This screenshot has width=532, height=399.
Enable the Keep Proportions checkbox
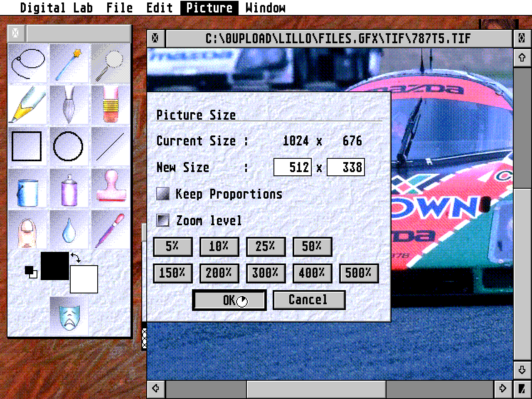click(163, 194)
